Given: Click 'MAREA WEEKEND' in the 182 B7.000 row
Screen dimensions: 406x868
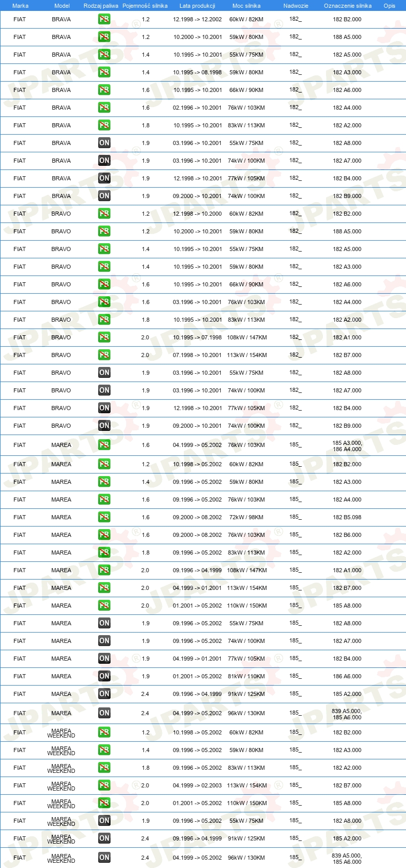Looking at the screenshot, I should point(61,786).
